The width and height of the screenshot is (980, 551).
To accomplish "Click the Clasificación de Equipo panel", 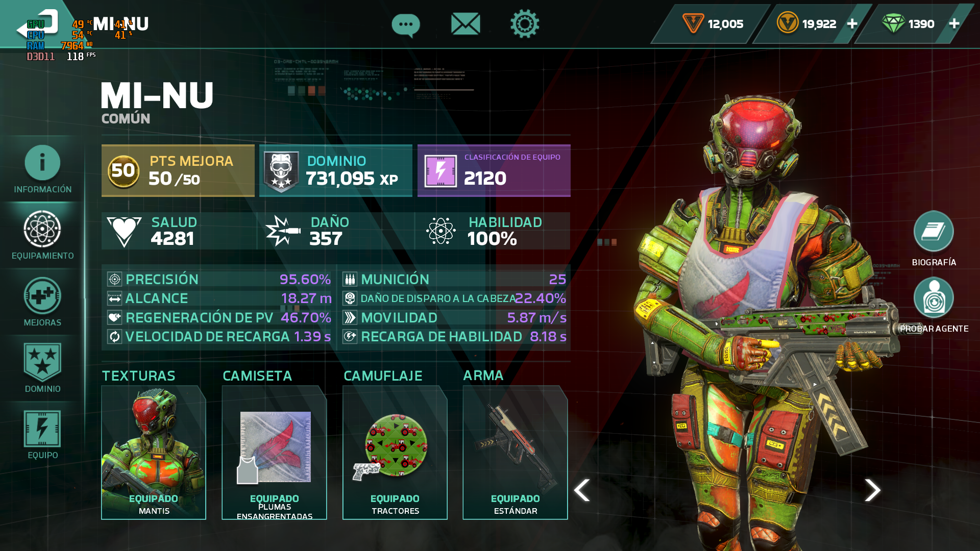I will click(494, 170).
